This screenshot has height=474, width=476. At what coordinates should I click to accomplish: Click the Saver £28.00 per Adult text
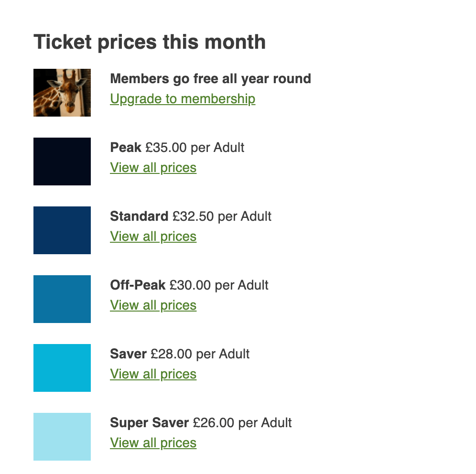[180, 354]
